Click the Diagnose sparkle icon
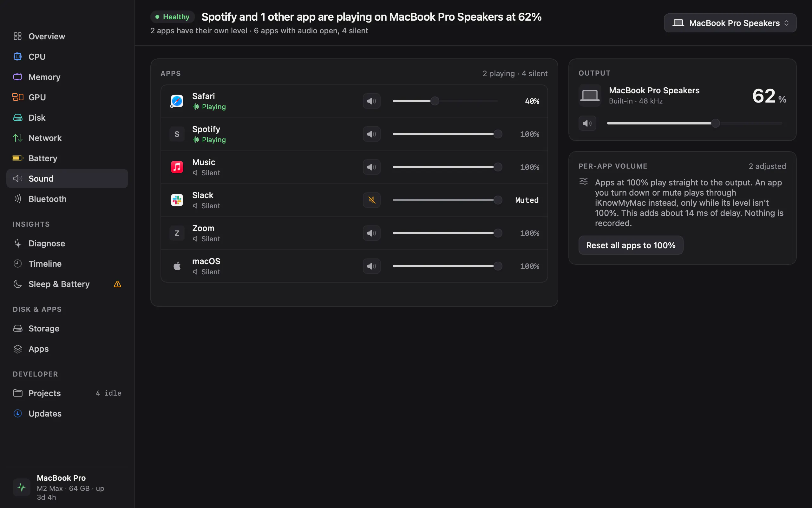The height and width of the screenshot is (508, 812). coord(18,243)
